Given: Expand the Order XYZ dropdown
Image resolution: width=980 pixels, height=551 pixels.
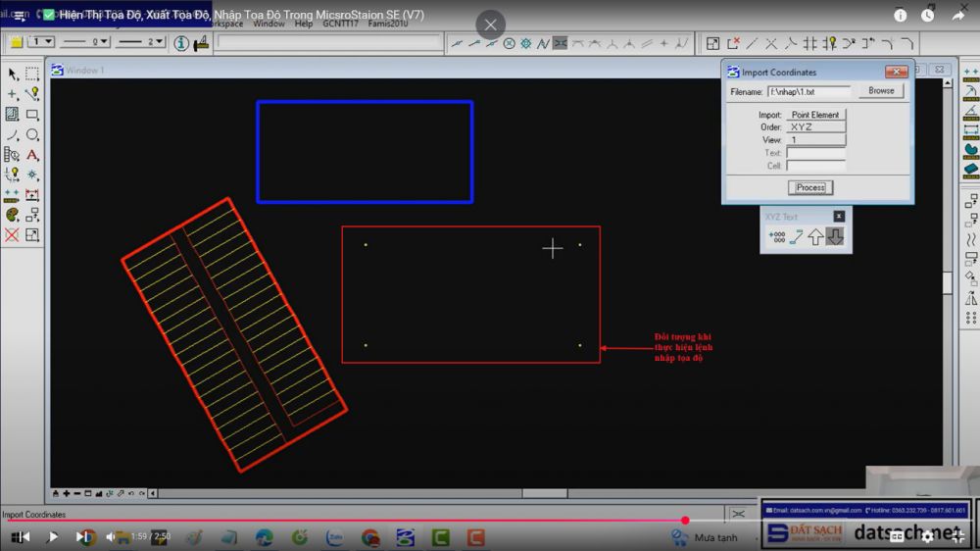Looking at the screenshot, I should 815,127.
